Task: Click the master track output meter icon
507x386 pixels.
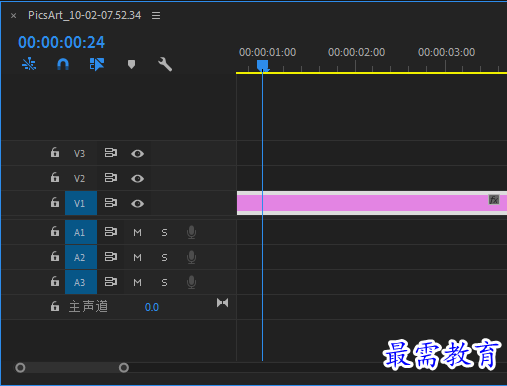Action: coord(222,303)
